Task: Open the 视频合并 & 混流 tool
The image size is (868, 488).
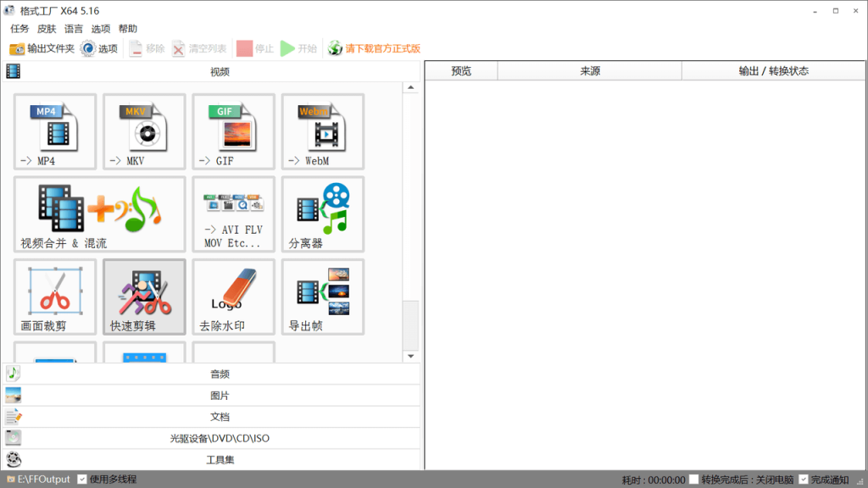Action: [x=100, y=214]
